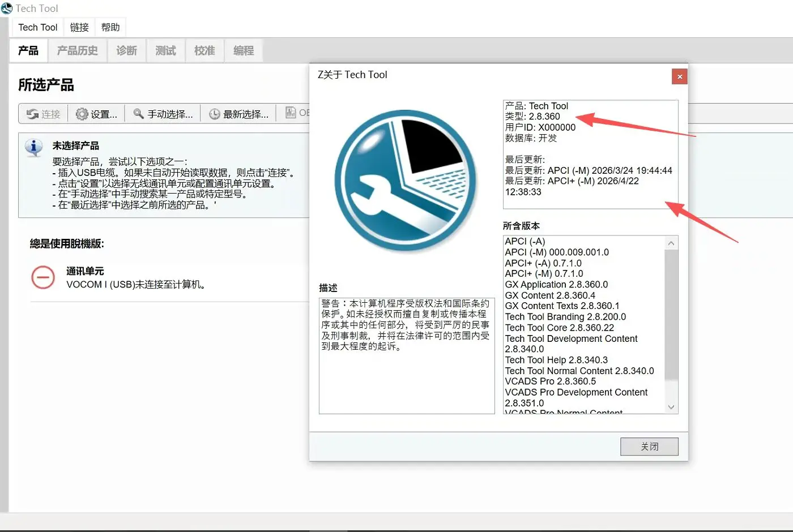Select the 'APCI+ (-M) 0.7.1.0' row
This screenshot has height=532, width=793.
tap(544, 274)
